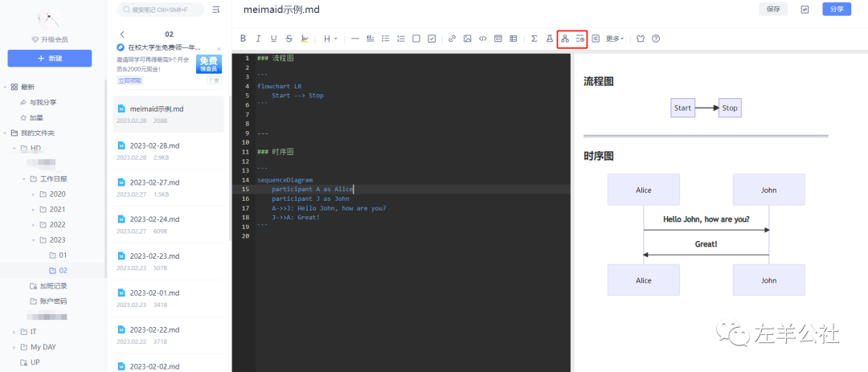This screenshot has width=868, height=372.
Task: Click the 分享 button
Action: [837, 10]
